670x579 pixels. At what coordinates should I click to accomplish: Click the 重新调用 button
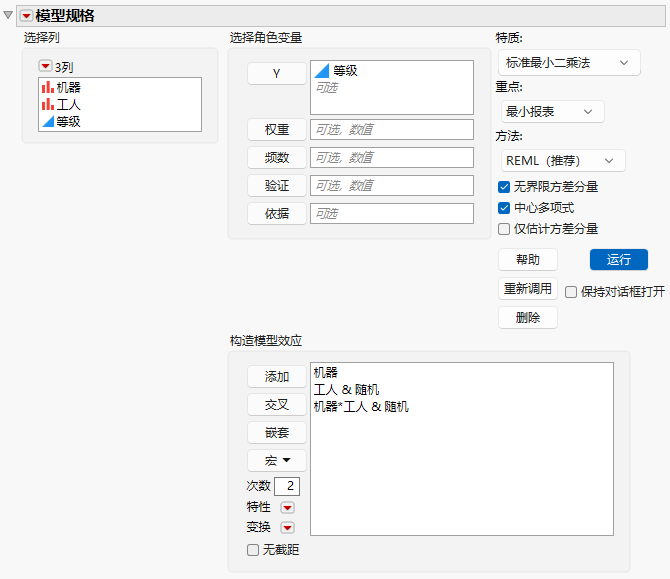click(x=528, y=288)
